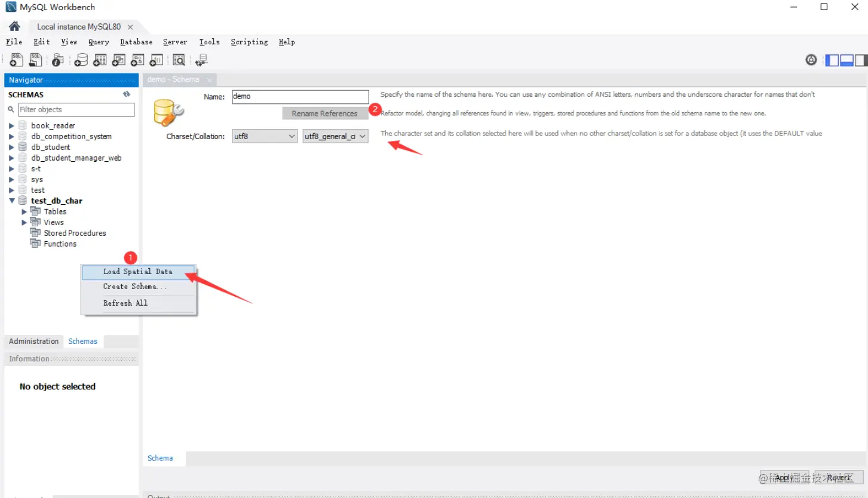Open the File menu
Viewport: 868px width, 498px height.
click(14, 42)
